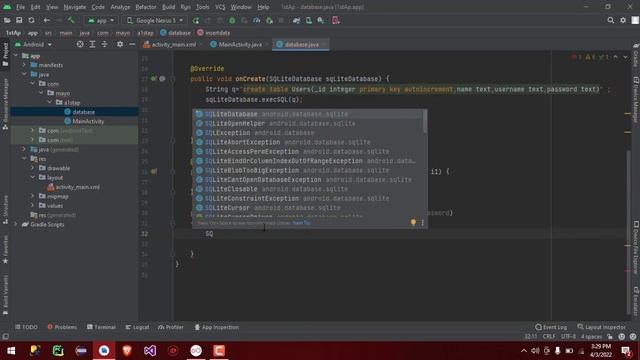The width and height of the screenshot is (640, 360).
Task: Open Brave browser from taskbar
Action: pos(127,351)
